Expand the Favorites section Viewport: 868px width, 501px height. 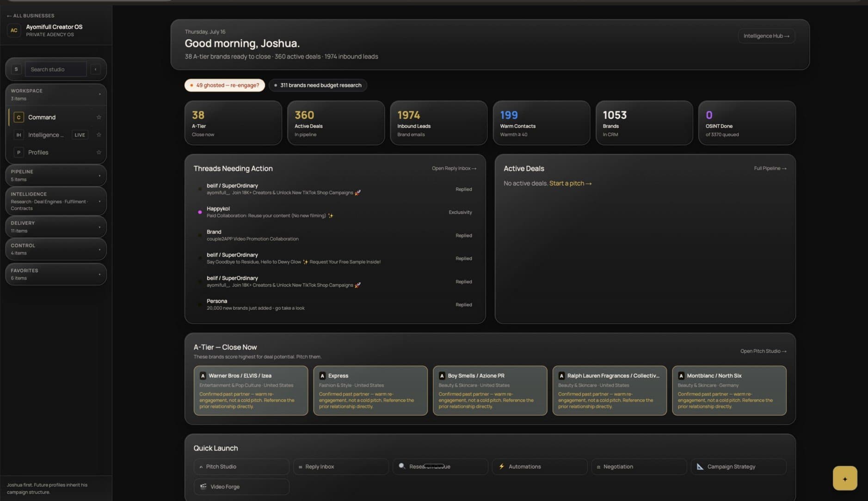[x=56, y=274]
